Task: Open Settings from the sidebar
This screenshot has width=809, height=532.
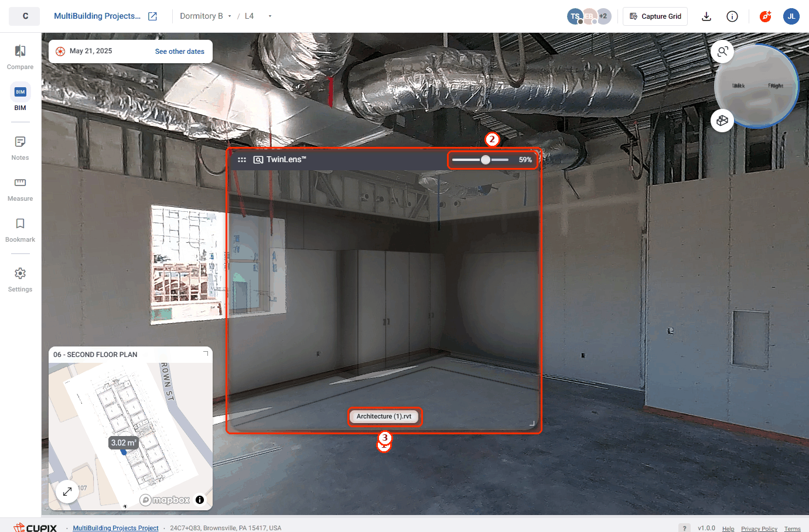Action: pyautogui.click(x=20, y=280)
